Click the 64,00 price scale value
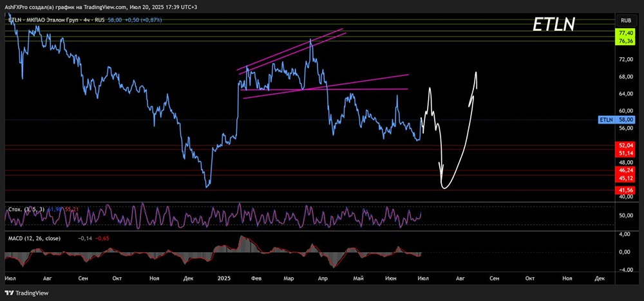 coord(626,93)
